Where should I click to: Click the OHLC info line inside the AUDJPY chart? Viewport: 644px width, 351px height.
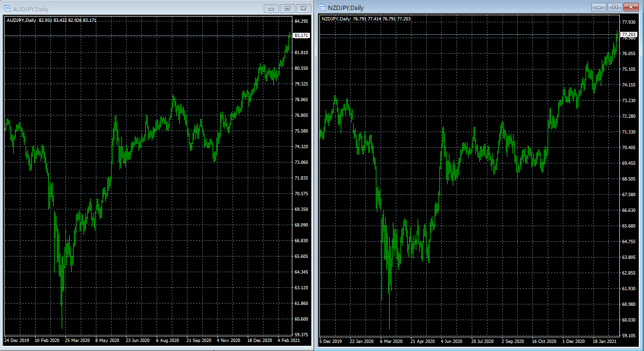[x=52, y=20]
